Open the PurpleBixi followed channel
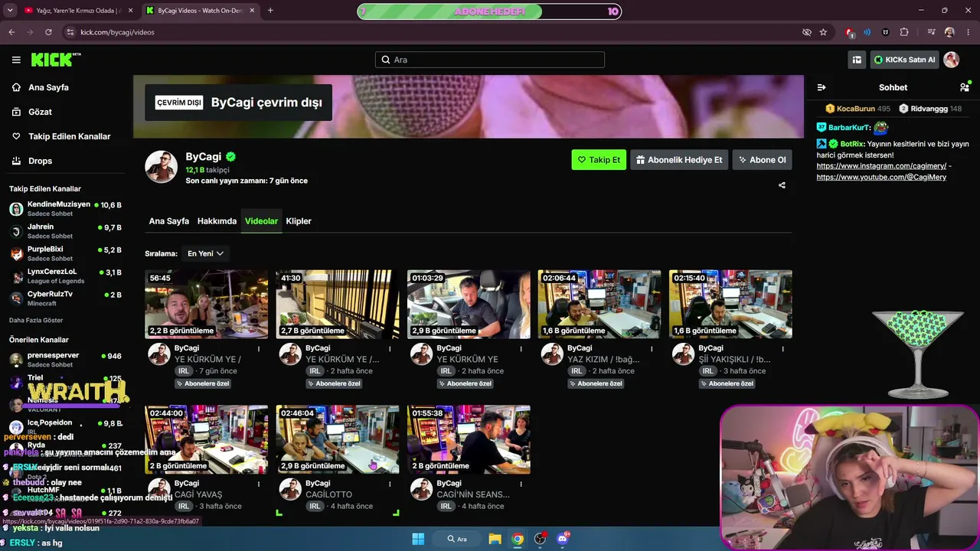The height and width of the screenshot is (551, 980). click(x=65, y=253)
